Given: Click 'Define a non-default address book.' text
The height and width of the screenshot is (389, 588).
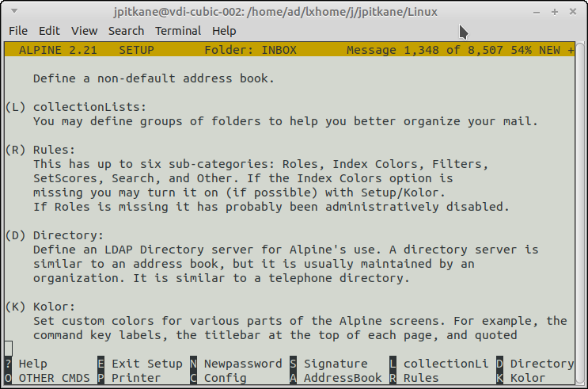Looking at the screenshot, I should click(154, 78).
